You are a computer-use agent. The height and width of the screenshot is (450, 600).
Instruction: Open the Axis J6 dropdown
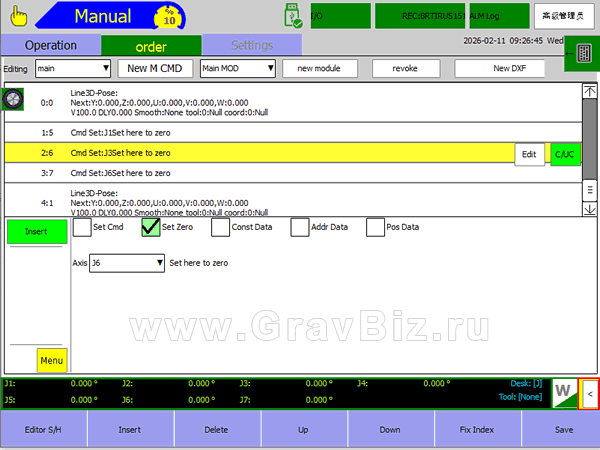[x=127, y=263]
